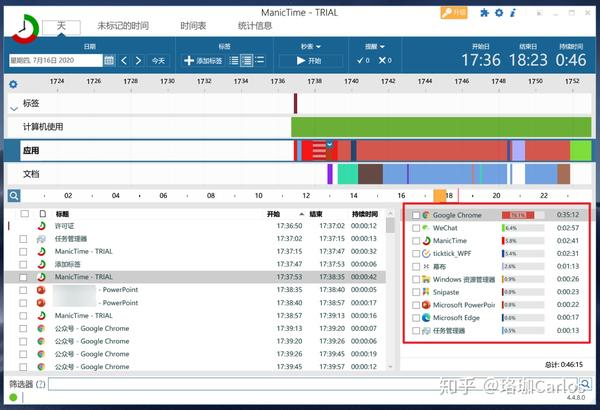The width and height of the screenshot is (600, 410).
Task: Start the stopwatch with the play 开始 button
Action: click(310, 60)
